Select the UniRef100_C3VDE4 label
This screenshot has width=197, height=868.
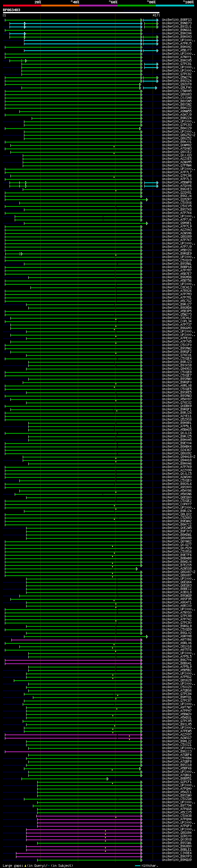(x=177, y=853)
